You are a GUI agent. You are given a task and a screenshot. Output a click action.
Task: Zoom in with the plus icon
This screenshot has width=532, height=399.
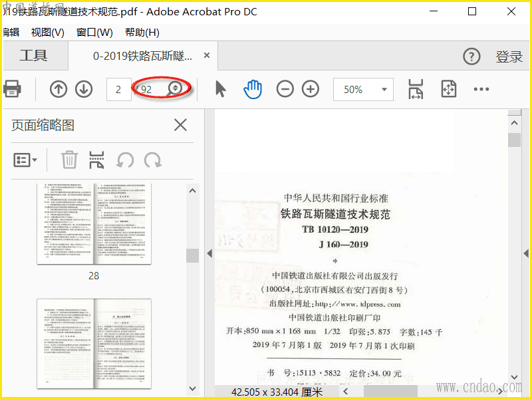pos(311,89)
